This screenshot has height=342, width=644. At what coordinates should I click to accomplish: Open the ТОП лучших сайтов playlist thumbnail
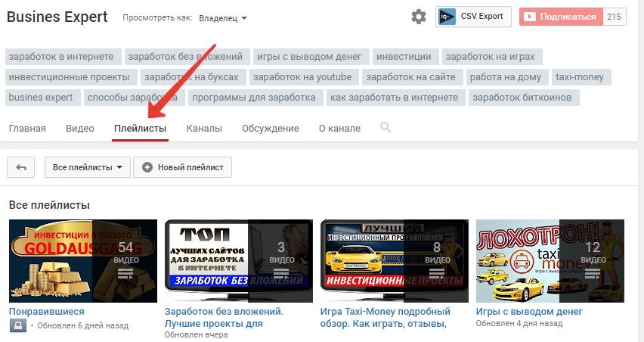tap(239, 261)
